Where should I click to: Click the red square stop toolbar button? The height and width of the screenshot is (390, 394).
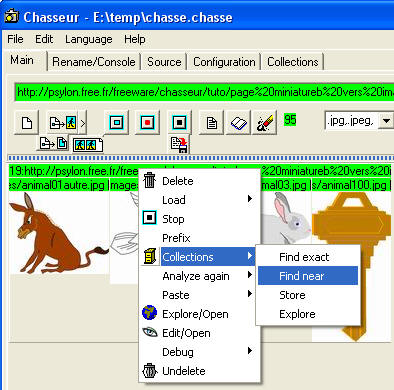(147, 123)
